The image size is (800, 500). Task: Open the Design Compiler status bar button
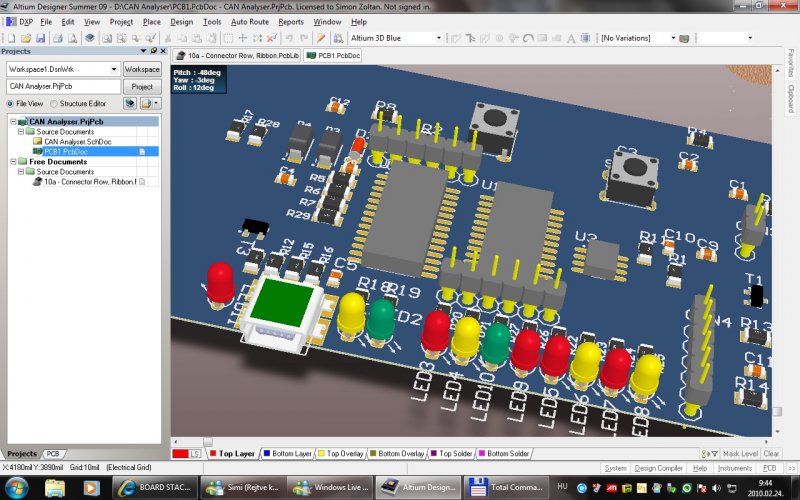coord(658,468)
